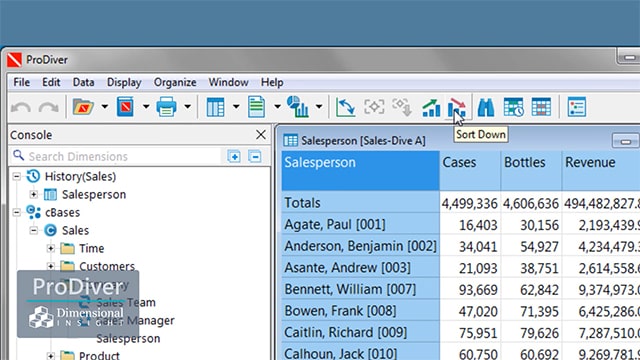
Task: Select row Caitlin, Richard [009]
Action: (346, 333)
